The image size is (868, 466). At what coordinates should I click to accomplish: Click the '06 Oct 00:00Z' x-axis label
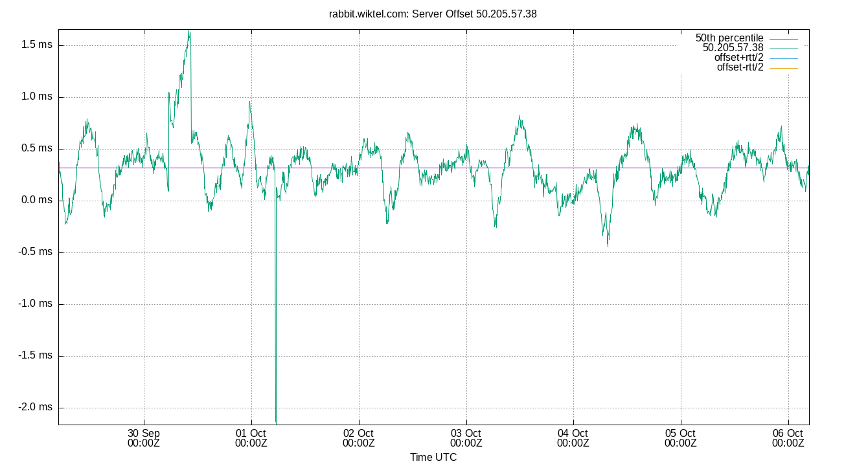coord(788,438)
